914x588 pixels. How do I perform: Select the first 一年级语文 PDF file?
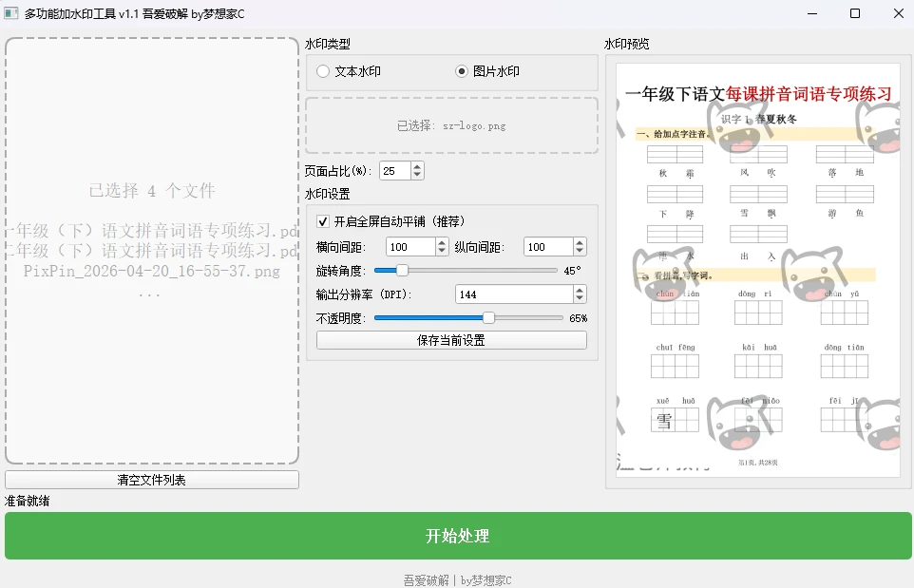coord(150,230)
